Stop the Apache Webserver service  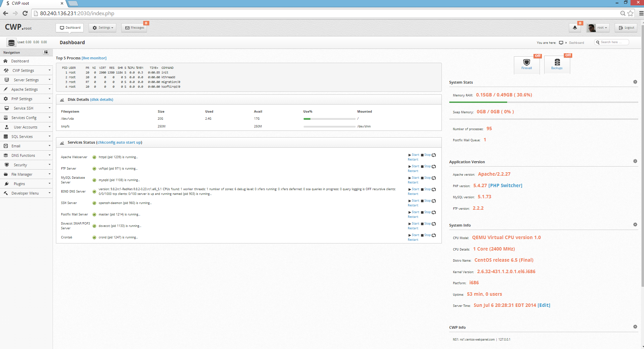(426, 155)
